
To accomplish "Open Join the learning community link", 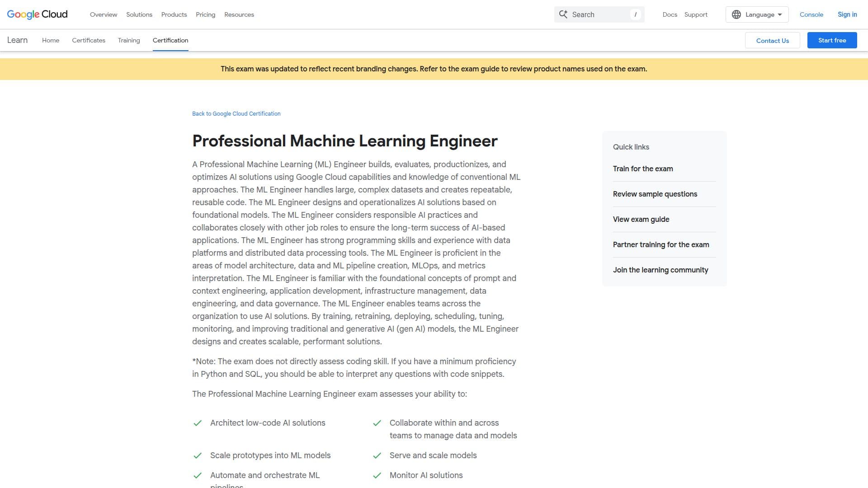I will pyautogui.click(x=660, y=270).
